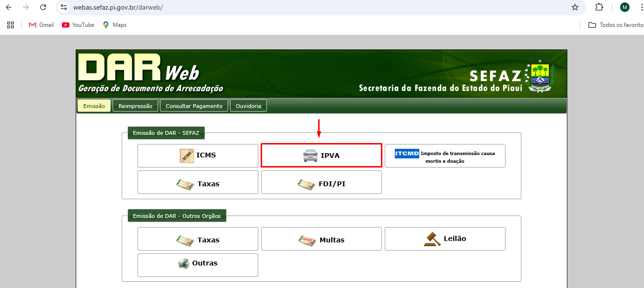
Task: Open Gmail from the bookmarks bar
Action: [x=41, y=24]
